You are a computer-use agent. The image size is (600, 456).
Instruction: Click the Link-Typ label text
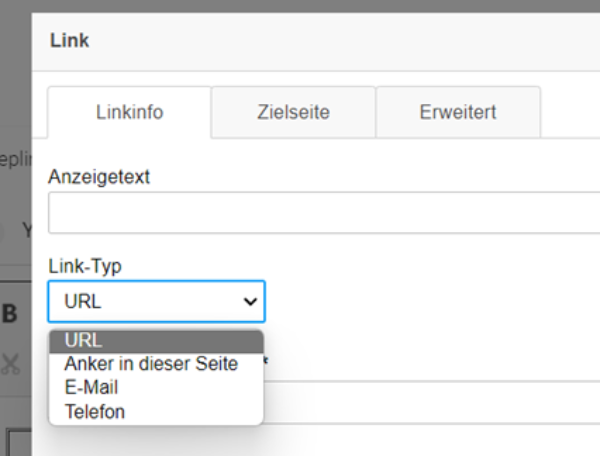pyautogui.click(x=85, y=266)
